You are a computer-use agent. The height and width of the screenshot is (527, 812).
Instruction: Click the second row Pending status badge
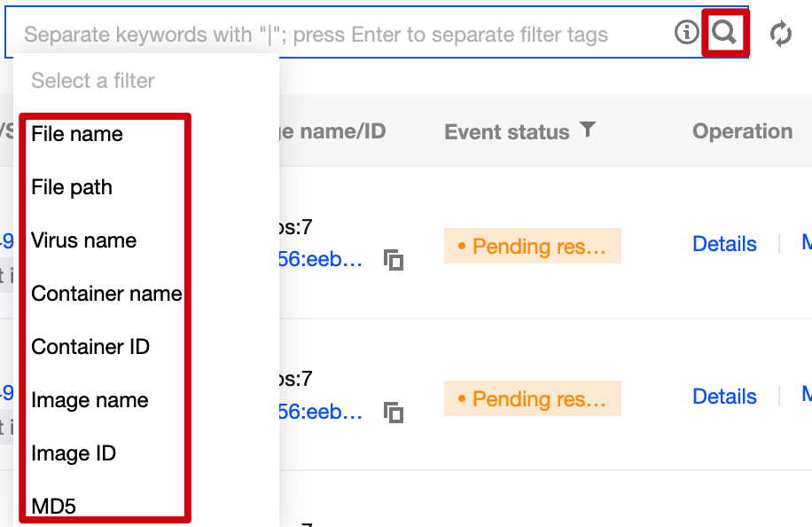[532, 398]
